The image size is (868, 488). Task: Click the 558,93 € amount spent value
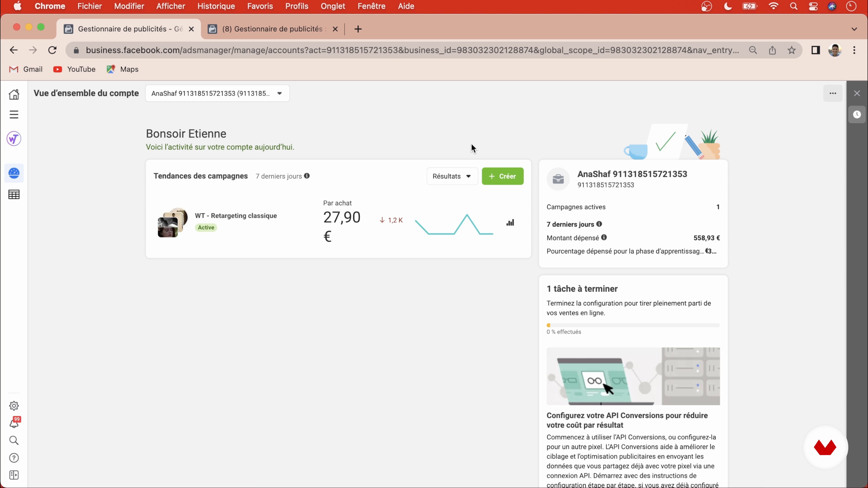click(707, 238)
